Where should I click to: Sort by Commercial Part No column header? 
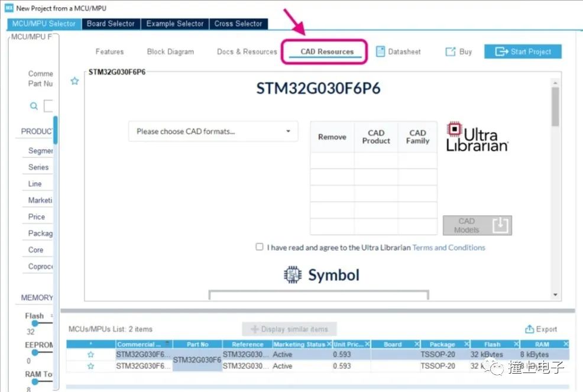[x=144, y=344]
